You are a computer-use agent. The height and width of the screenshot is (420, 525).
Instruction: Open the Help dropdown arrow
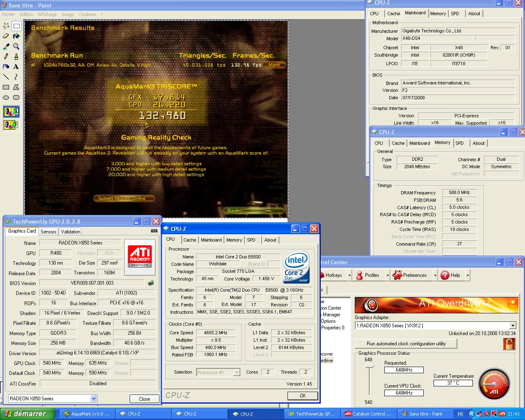pyautogui.click(x=468, y=275)
